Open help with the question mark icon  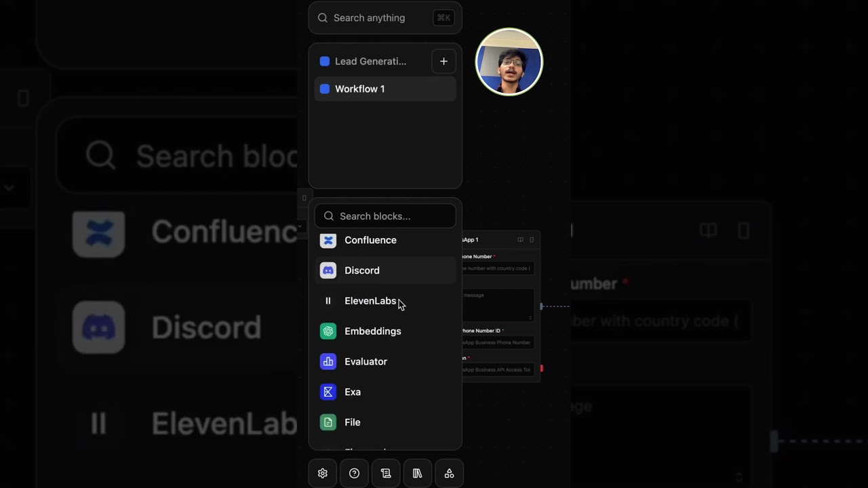click(354, 474)
